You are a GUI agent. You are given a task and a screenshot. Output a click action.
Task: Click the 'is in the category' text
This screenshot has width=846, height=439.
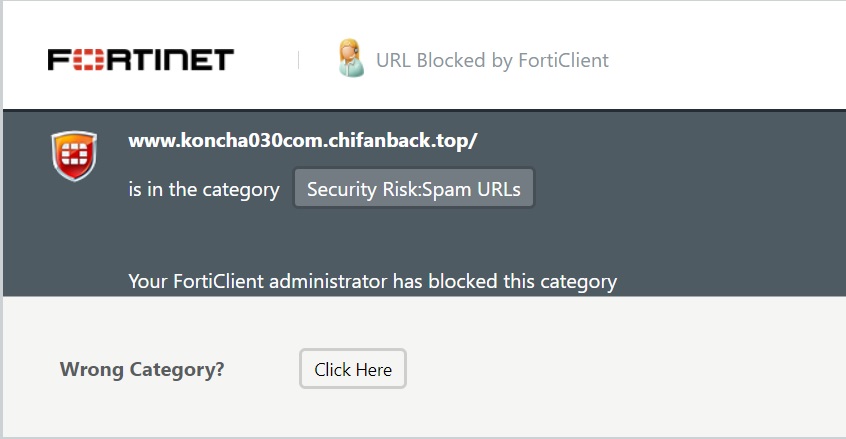204,189
